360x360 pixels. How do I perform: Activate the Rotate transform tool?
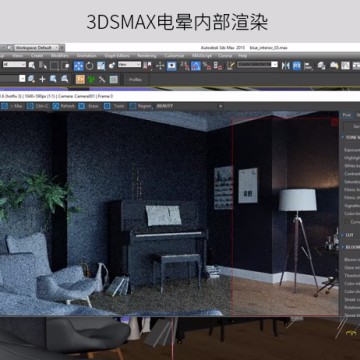coord(90,66)
